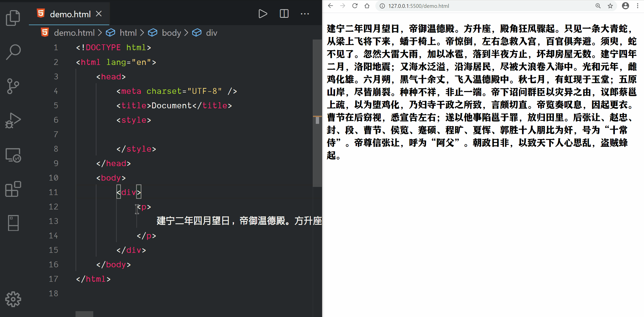Reload the browser page
The height and width of the screenshot is (317, 644).
coord(355,6)
